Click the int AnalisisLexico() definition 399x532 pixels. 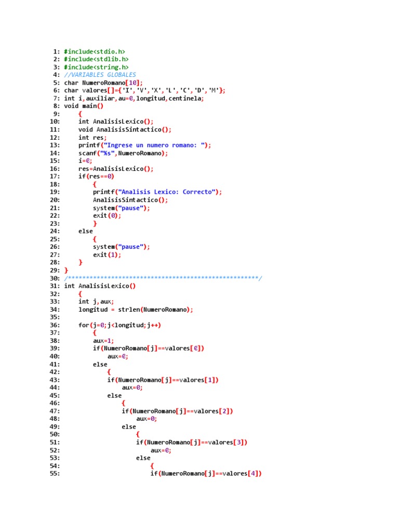[100, 286]
